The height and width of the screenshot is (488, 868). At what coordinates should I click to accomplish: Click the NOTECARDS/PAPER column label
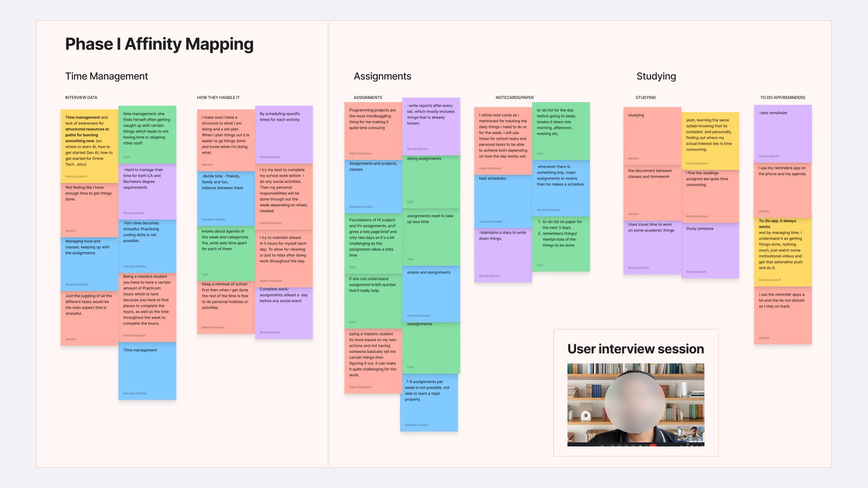(x=514, y=98)
